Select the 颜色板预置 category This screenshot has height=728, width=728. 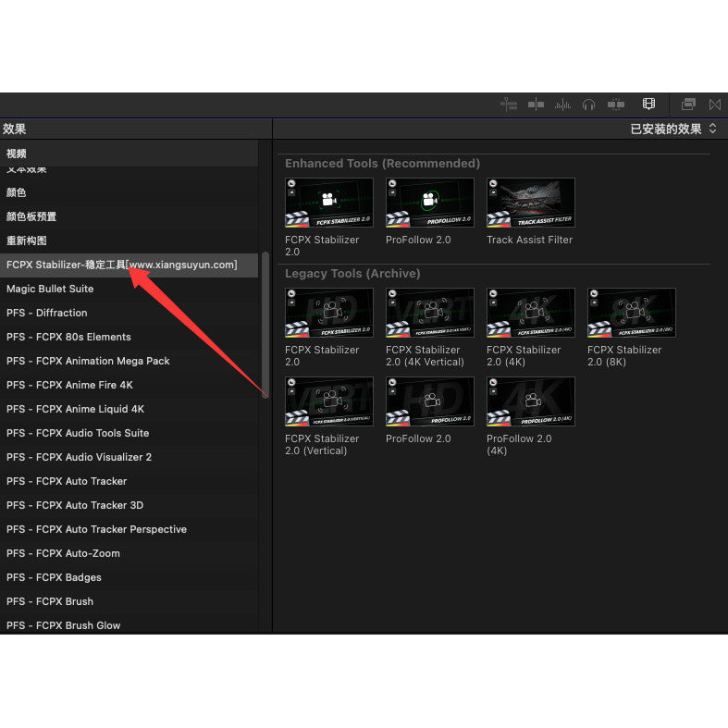coord(129,216)
